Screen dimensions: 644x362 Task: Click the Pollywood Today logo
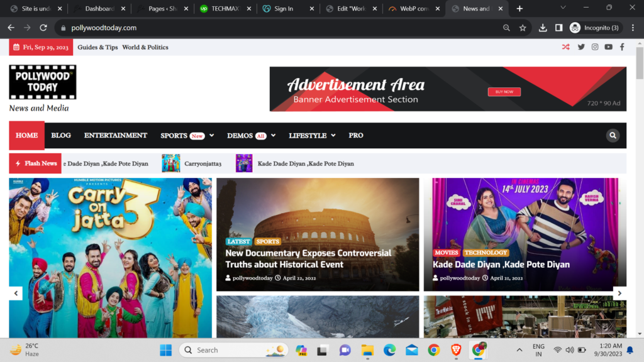pyautogui.click(x=43, y=82)
